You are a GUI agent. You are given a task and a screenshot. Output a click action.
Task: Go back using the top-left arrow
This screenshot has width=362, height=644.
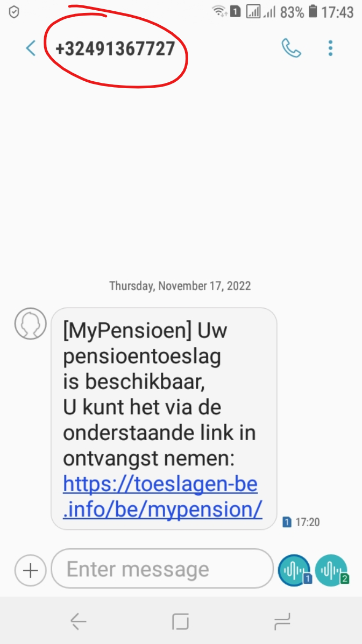31,48
